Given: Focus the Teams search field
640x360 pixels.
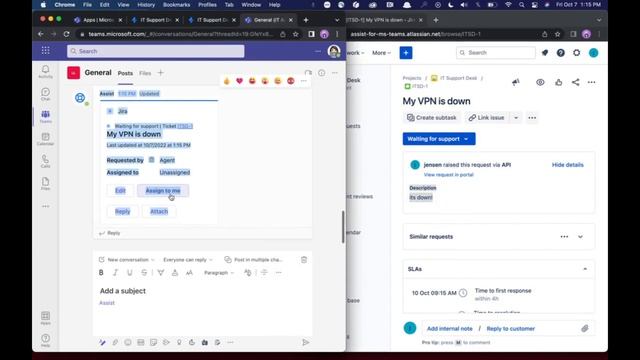Looking at the screenshot, I should 156,51.
